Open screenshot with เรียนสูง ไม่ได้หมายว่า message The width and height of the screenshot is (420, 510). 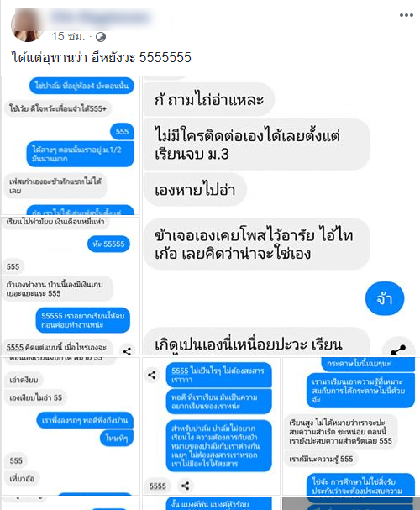tap(351, 426)
